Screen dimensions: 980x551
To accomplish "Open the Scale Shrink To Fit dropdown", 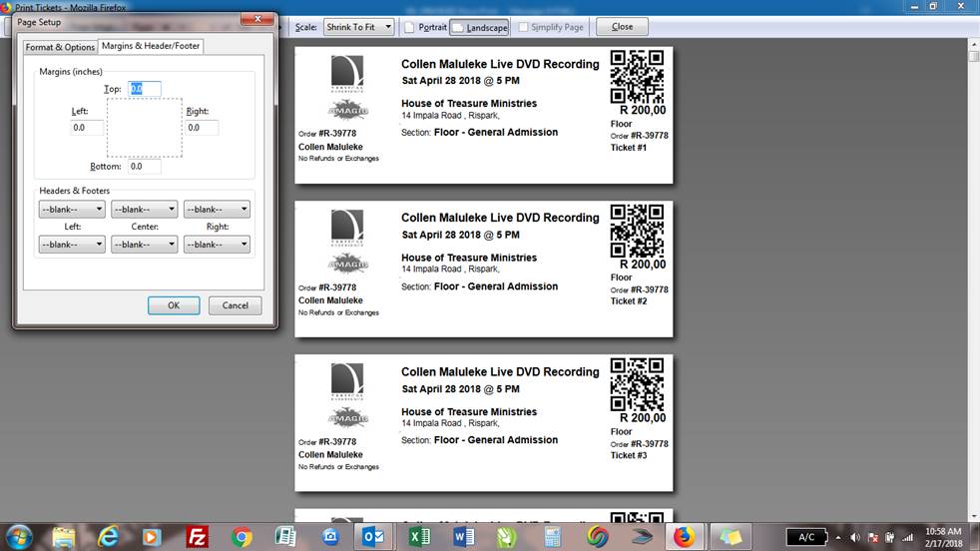I will pos(358,27).
